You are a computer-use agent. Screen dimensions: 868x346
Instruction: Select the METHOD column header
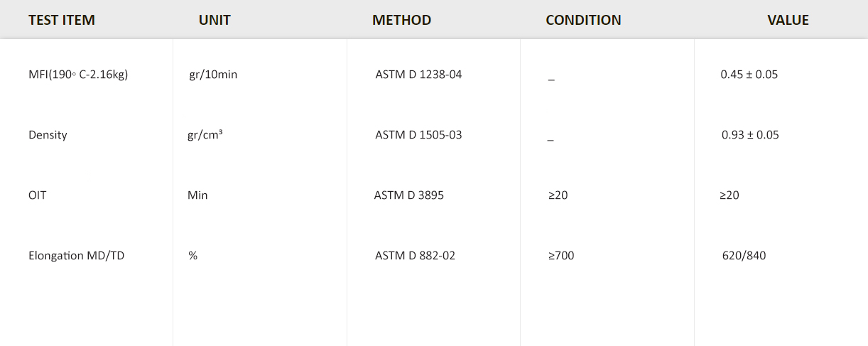[401, 20]
